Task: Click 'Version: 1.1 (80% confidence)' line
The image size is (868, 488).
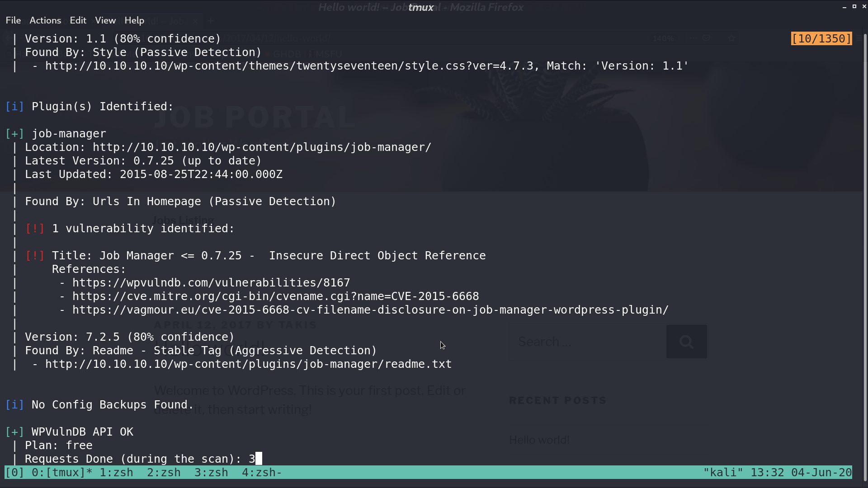Action: [x=123, y=39]
